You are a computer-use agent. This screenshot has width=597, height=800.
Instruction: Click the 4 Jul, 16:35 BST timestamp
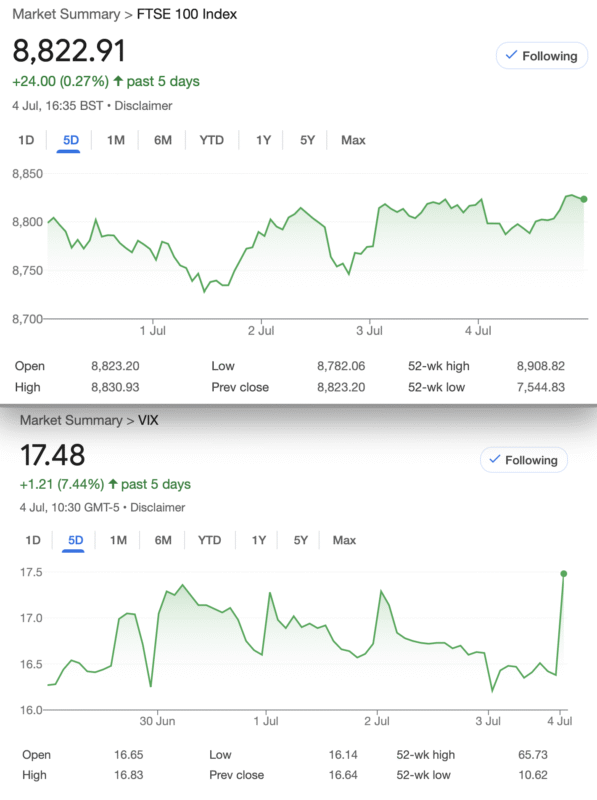(x=58, y=106)
